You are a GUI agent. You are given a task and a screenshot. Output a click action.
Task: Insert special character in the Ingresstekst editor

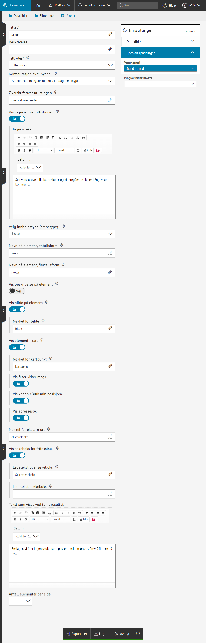(78, 150)
